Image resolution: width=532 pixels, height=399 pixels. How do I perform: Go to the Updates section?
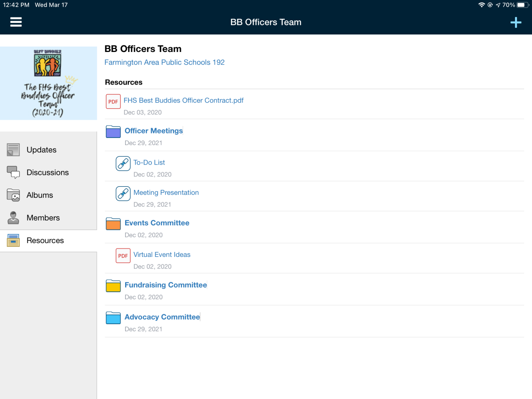point(41,150)
